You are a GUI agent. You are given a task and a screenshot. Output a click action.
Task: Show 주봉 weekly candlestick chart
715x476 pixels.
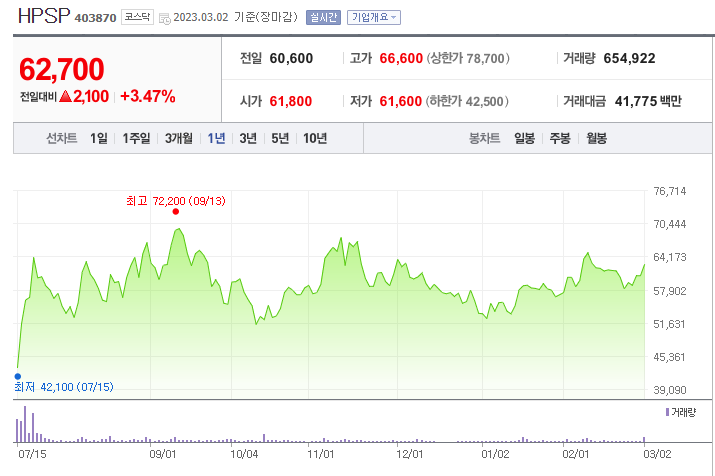559,139
